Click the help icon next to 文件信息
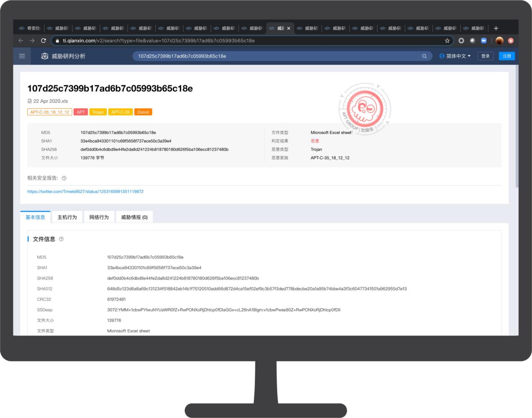The image size is (532, 418). (61, 239)
